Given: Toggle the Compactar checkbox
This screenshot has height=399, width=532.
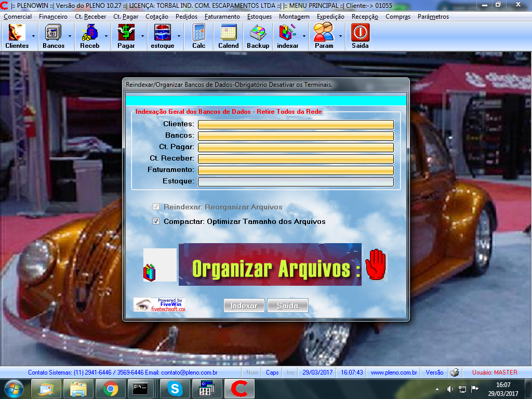Looking at the screenshot, I should click(156, 221).
